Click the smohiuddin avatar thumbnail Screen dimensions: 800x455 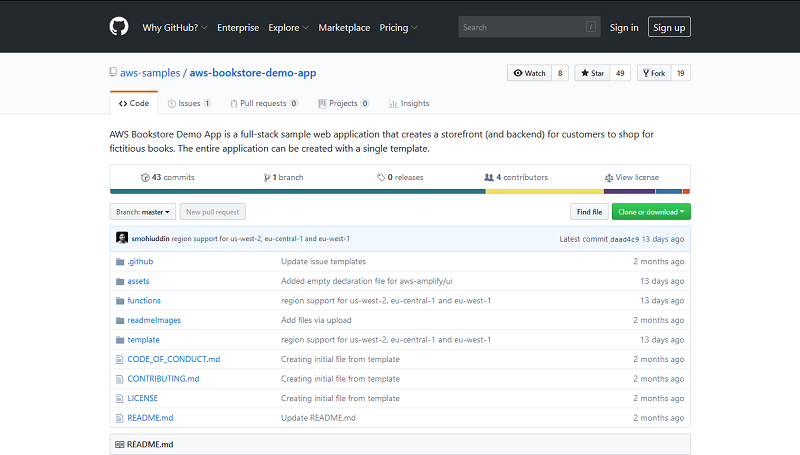point(122,238)
